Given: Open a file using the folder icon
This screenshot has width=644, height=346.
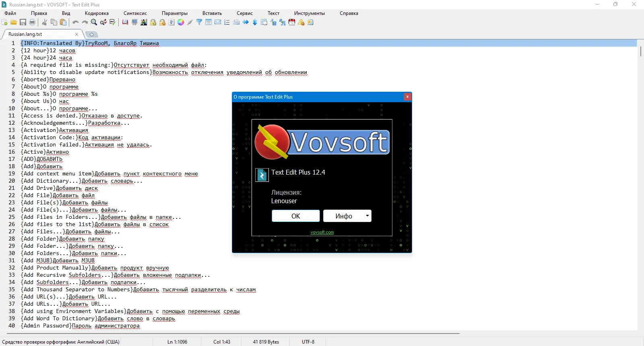Looking at the screenshot, I should coord(14,23).
